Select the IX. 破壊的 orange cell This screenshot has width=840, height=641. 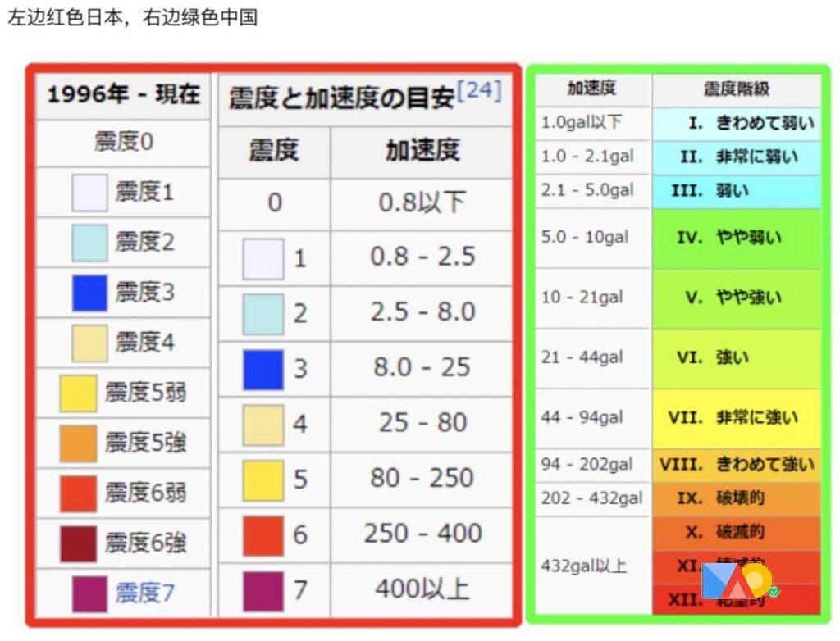pos(737,498)
